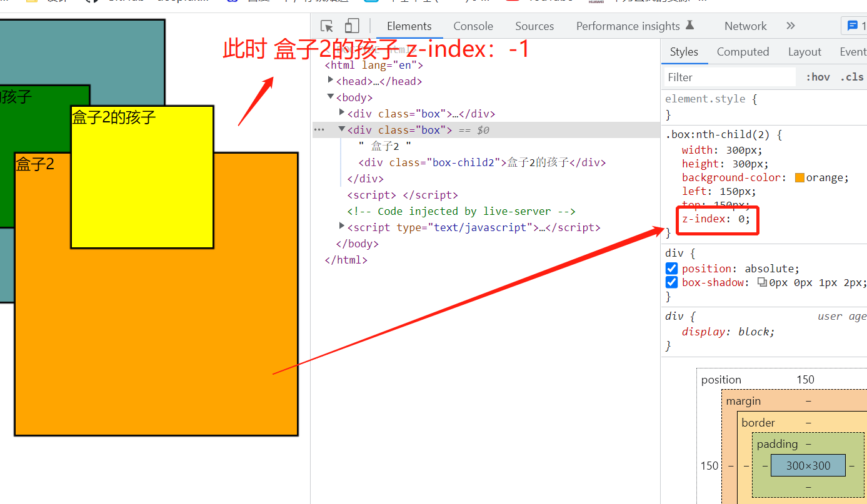Click the border label in box model
Image resolution: width=867 pixels, height=504 pixels.
(x=758, y=423)
